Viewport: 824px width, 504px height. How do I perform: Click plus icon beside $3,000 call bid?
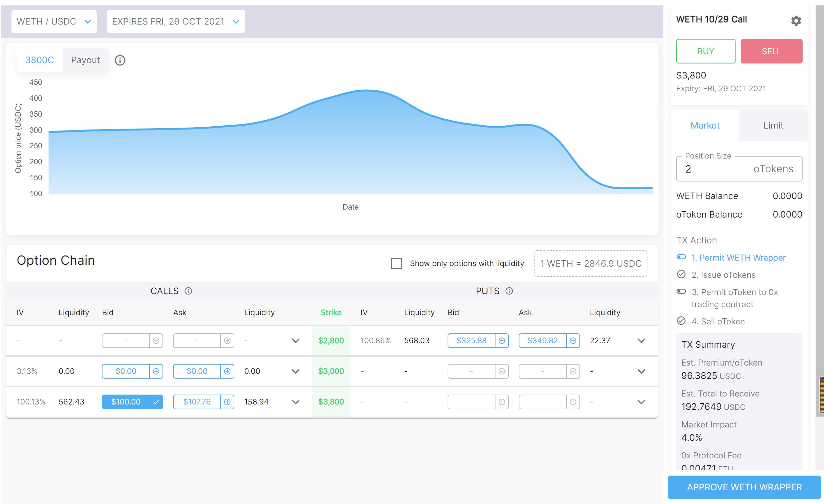[x=156, y=371]
